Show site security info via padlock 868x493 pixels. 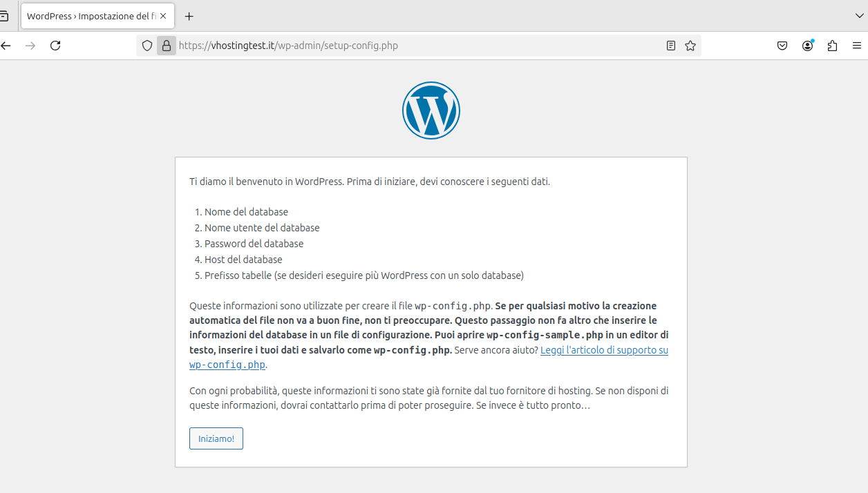click(x=166, y=46)
